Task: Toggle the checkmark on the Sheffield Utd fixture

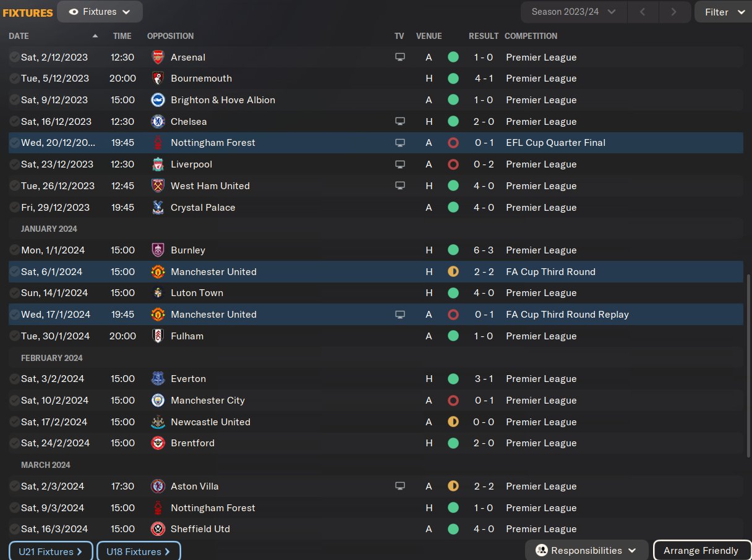Action: point(14,529)
